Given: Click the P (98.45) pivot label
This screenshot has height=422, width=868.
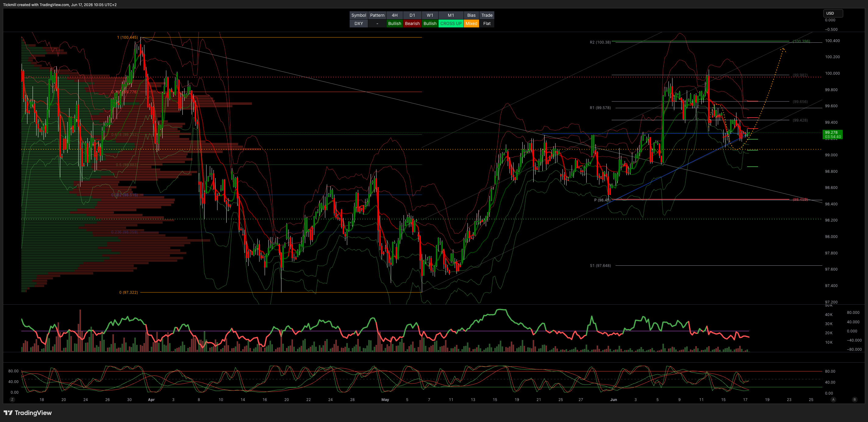Looking at the screenshot, I should (x=602, y=200).
